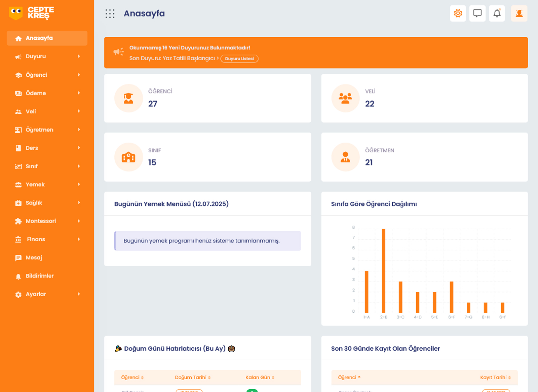Open the notification bell icon
This screenshot has height=392, width=538.
pyautogui.click(x=497, y=13)
